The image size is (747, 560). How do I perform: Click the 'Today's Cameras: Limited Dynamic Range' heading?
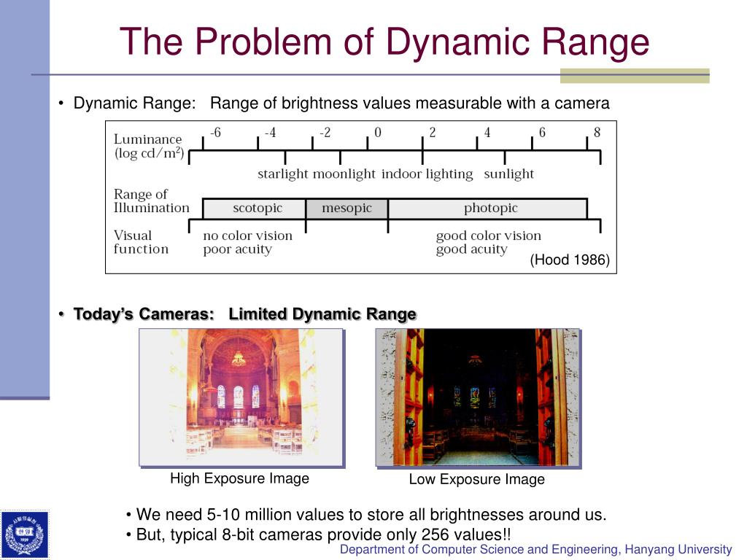[x=245, y=314]
